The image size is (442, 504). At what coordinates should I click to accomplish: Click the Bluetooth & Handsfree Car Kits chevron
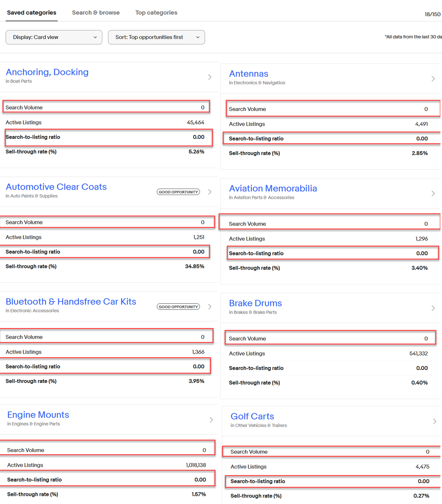(x=210, y=306)
